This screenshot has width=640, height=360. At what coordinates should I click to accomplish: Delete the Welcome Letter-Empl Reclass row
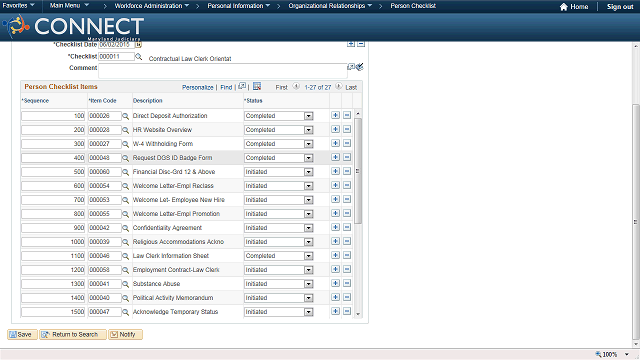(x=347, y=185)
